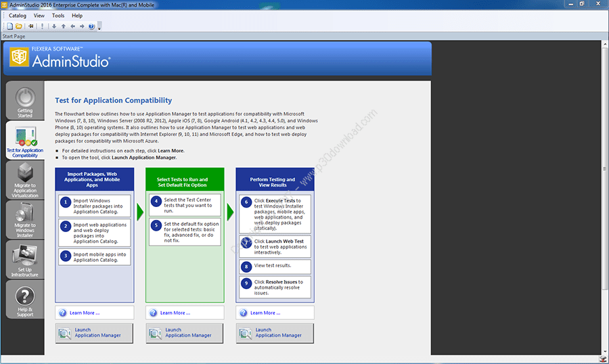This screenshot has height=364, width=609.
Task: Click step 7 Launch Web Test box
Action: tap(275, 246)
